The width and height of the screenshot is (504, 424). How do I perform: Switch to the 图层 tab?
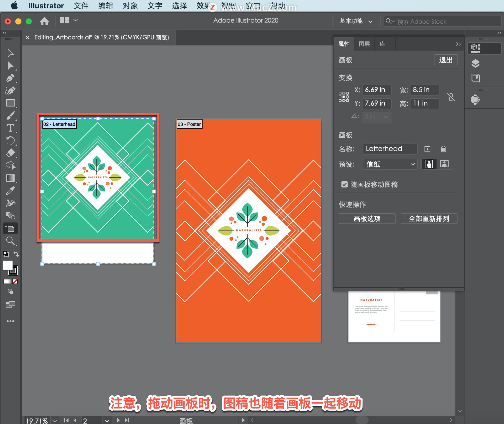coord(364,44)
